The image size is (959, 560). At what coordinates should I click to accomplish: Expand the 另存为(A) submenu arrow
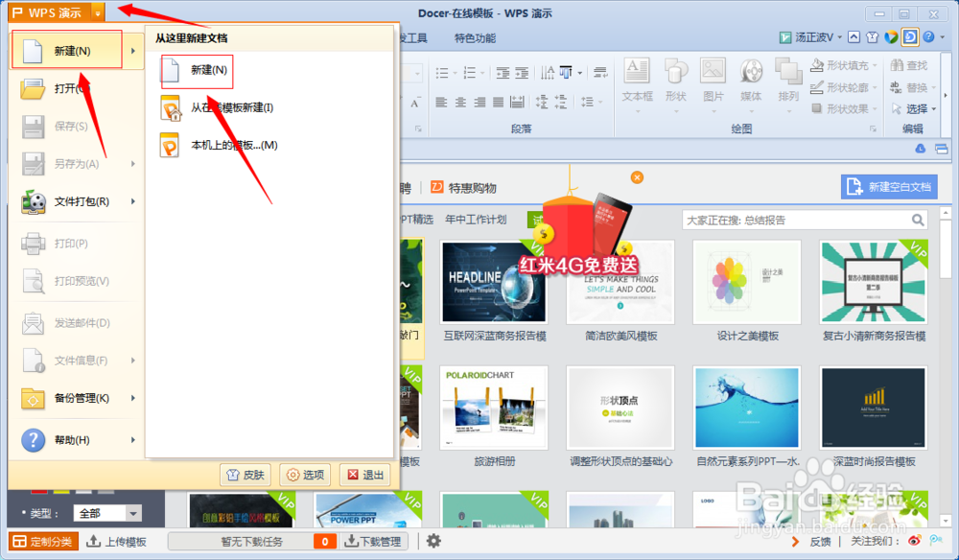click(x=132, y=164)
